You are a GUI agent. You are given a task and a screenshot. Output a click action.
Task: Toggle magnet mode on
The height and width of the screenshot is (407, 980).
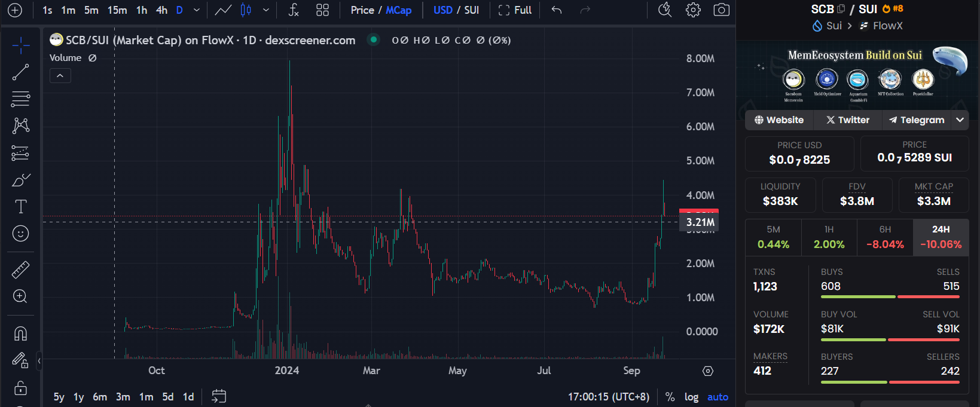coord(20,333)
